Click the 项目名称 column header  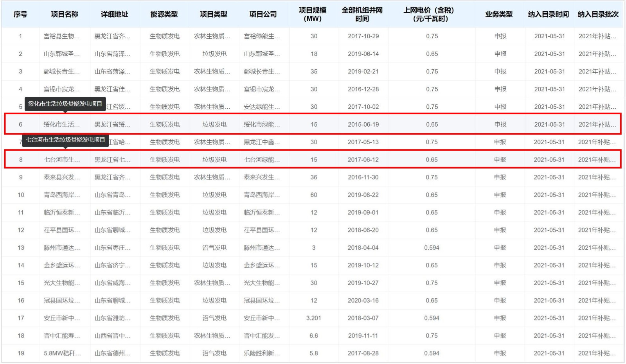tap(65, 14)
